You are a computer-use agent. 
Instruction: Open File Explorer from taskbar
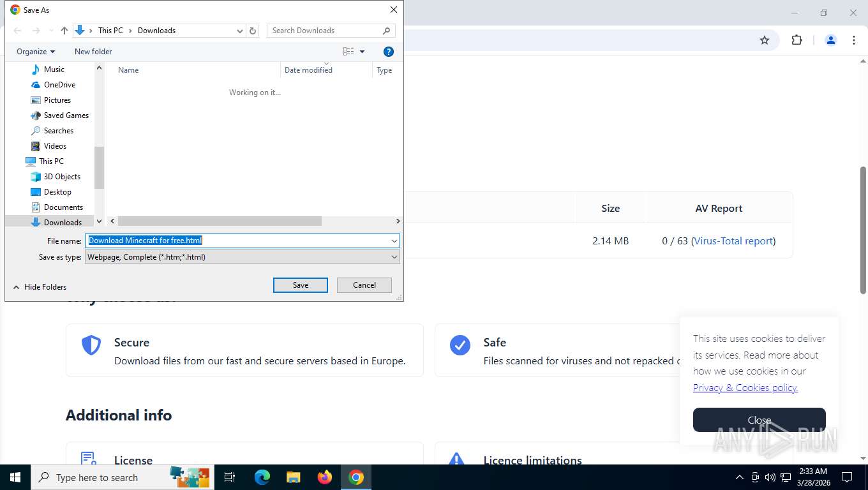click(294, 477)
